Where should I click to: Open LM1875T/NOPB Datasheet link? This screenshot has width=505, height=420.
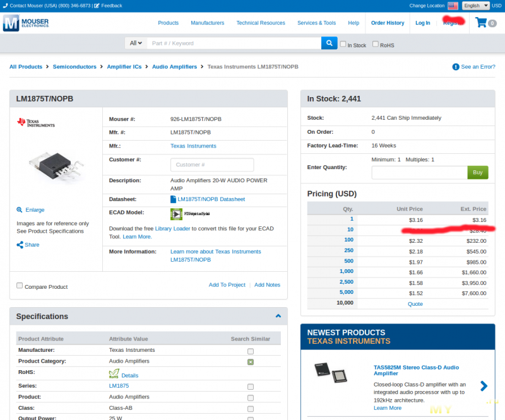(211, 199)
